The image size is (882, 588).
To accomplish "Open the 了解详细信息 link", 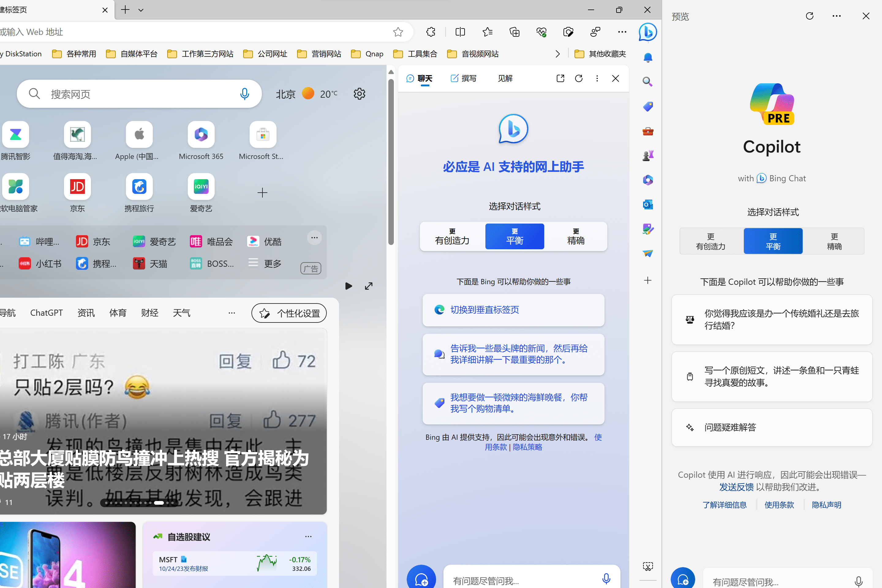I will click(x=725, y=505).
